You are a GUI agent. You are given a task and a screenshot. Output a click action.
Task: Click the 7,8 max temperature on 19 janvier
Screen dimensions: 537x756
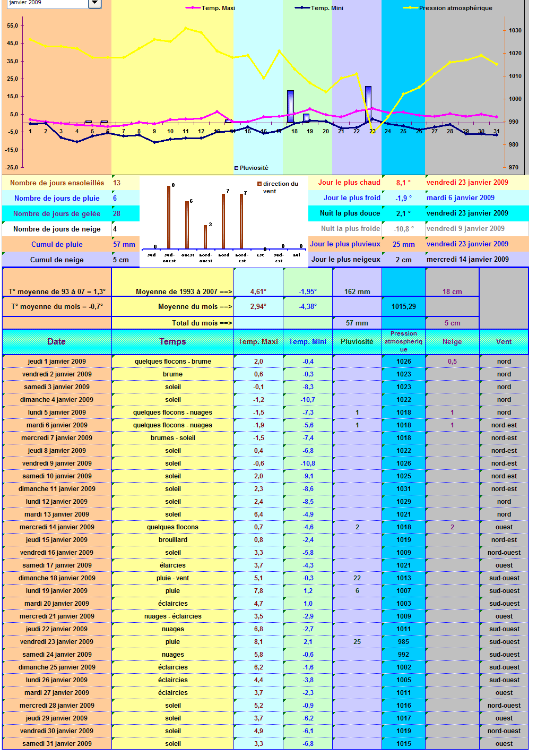coord(258,591)
